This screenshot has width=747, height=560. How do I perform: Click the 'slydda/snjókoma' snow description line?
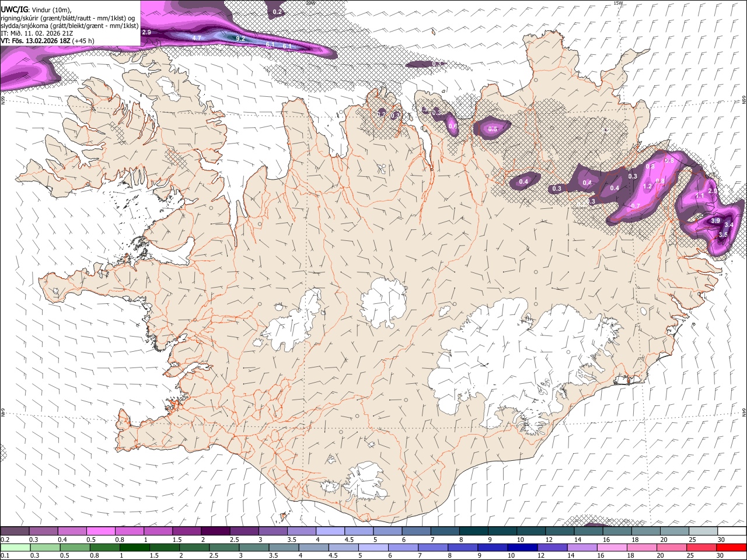pyautogui.click(x=69, y=26)
